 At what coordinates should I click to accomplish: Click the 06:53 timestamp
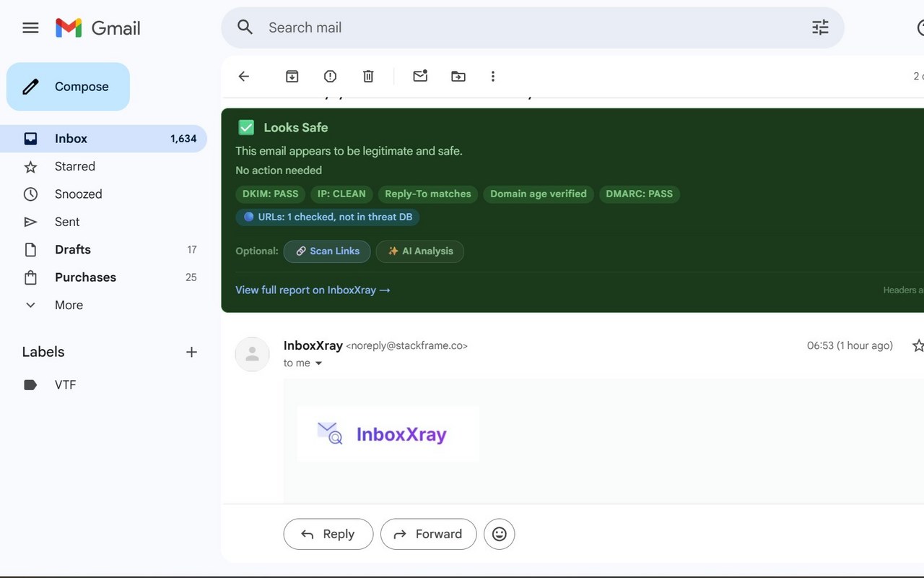pyautogui.click(x=850, y=346)
